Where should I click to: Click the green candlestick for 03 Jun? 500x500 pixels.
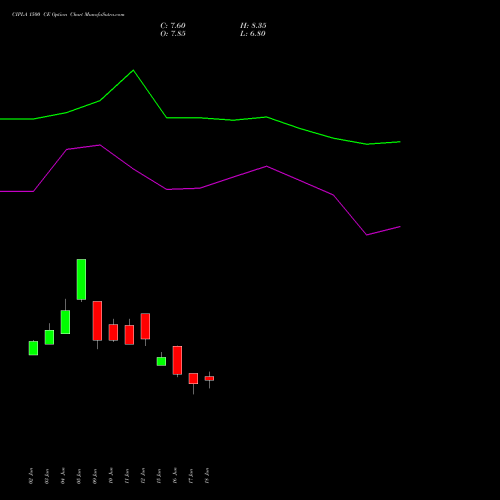[49, 337]
